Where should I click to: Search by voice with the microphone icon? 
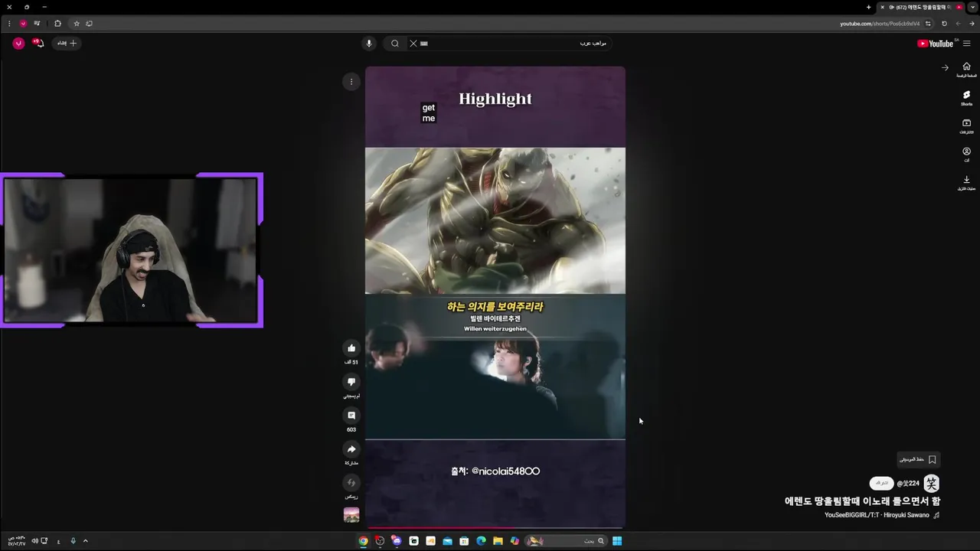369,44
